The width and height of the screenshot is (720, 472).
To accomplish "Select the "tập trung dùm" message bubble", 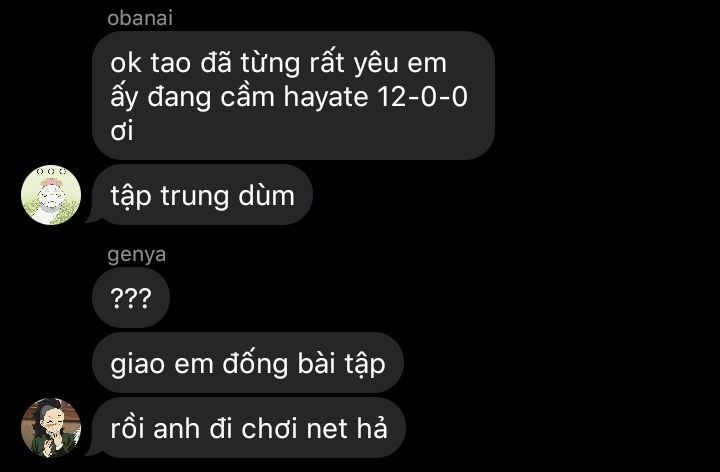I will coord(202,195).
